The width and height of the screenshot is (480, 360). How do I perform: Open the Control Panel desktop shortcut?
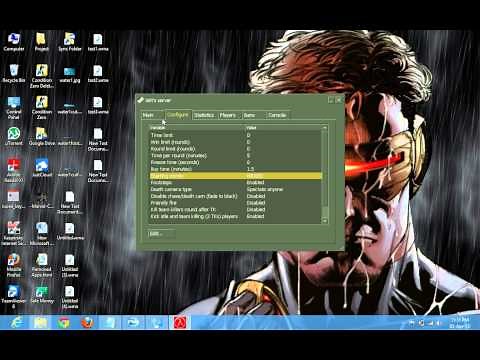pyautogui.click(x=14, y=108)
